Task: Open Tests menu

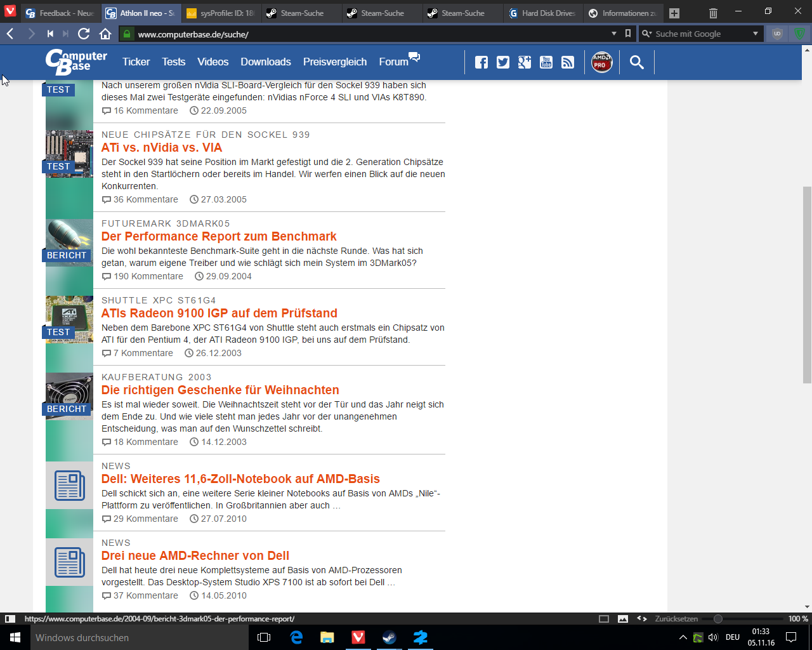Action: [173, 62]
